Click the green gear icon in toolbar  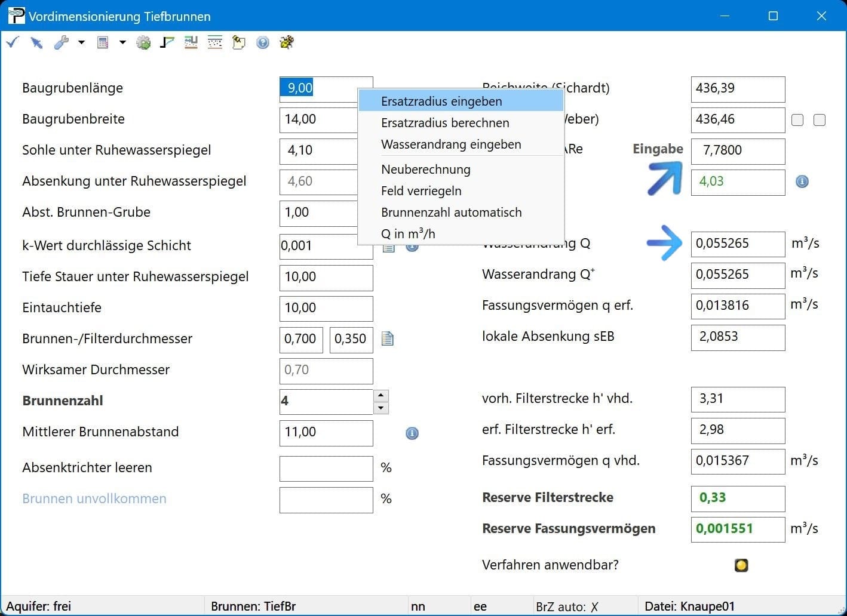(143, 42)
